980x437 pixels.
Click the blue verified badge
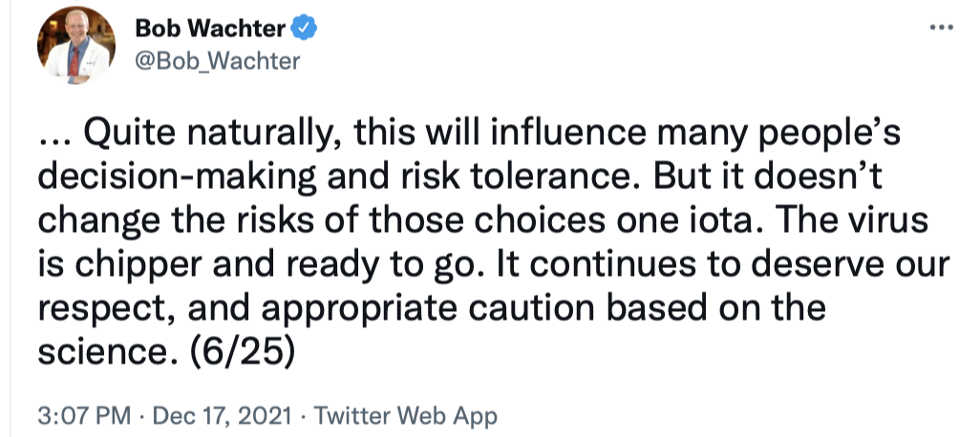coord(304,30)
